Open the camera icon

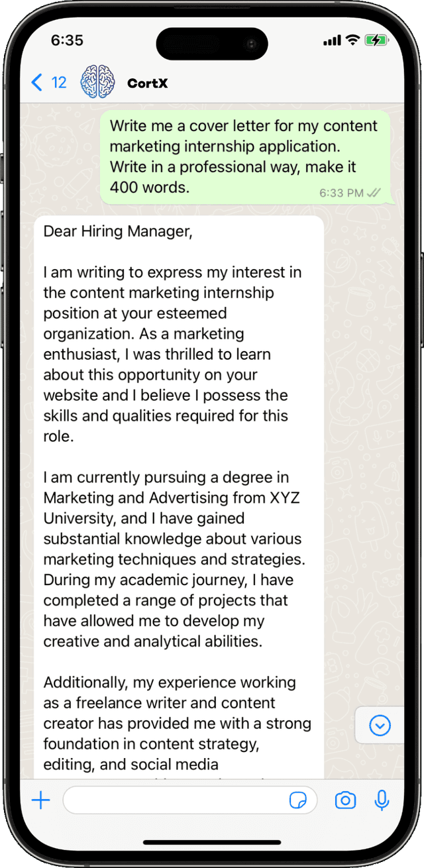point(345,800)
